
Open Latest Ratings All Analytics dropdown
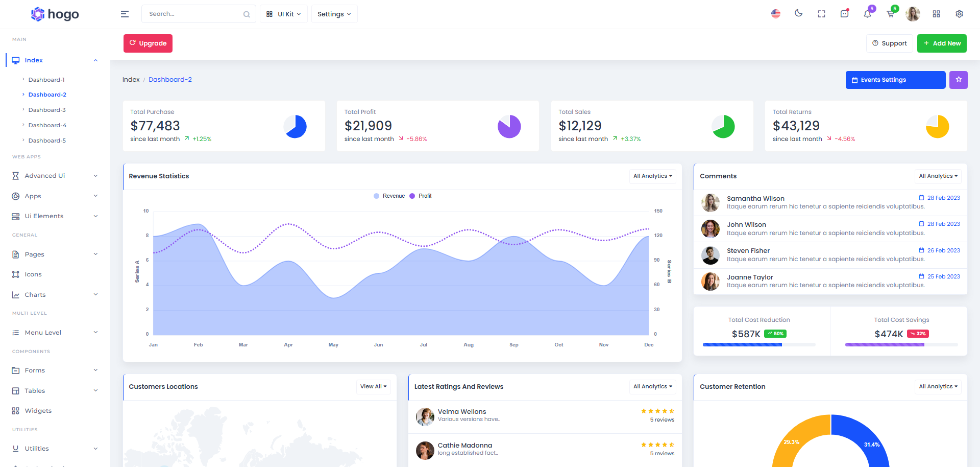[653, 386]
